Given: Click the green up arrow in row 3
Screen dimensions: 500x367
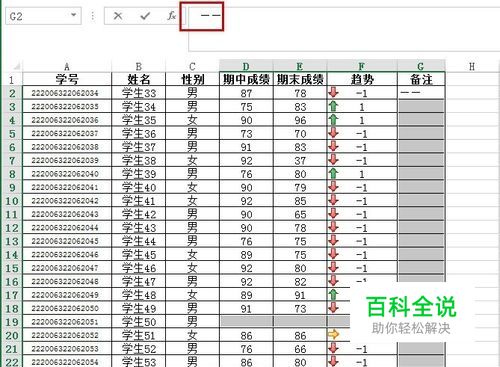Looking at the screenshot, I should [x=333, y=106].
